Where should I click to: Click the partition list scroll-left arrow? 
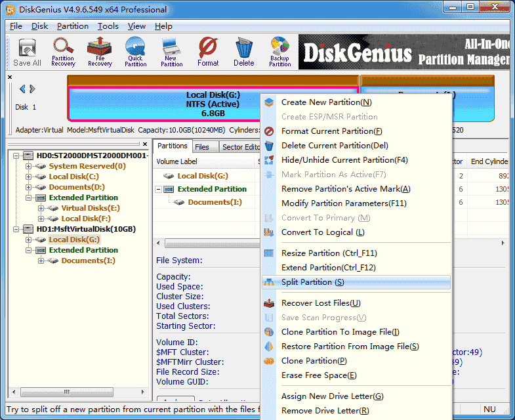[158, 243]
